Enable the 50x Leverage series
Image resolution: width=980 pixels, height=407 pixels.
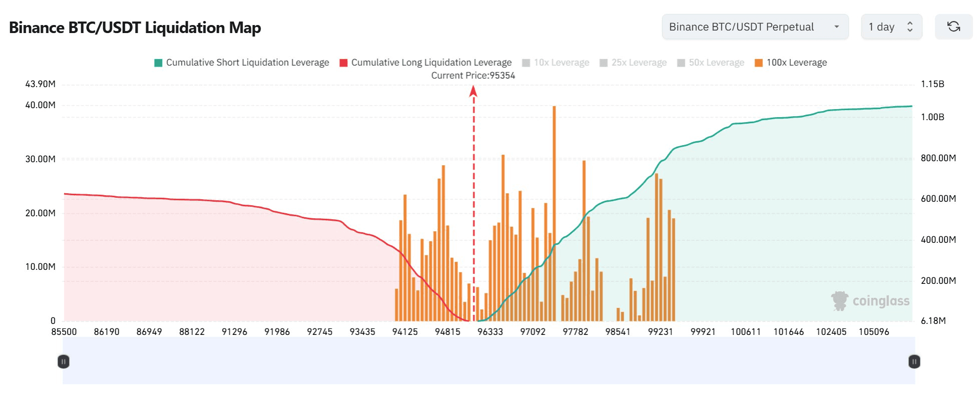pos(711,63)
